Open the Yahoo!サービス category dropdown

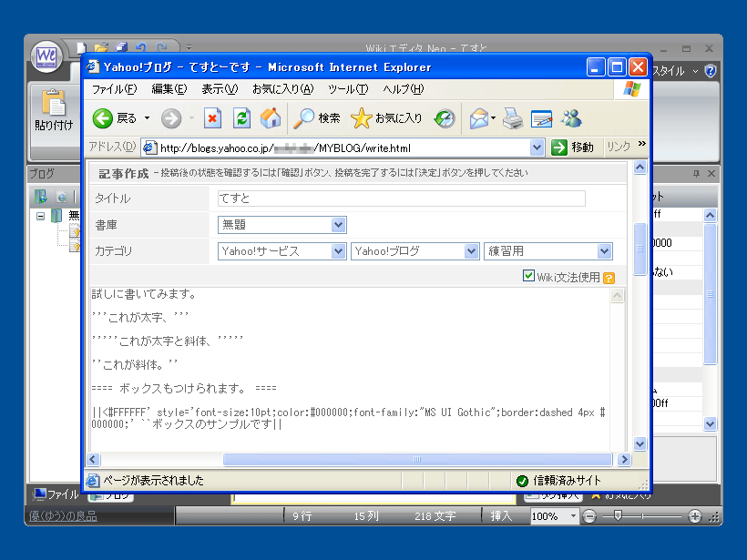(x=282, y=251)
